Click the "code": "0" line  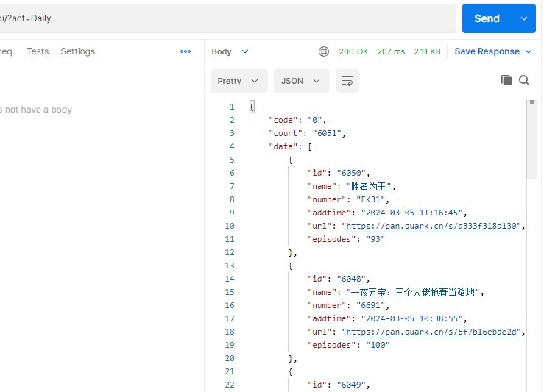click(x=297, y=121)
